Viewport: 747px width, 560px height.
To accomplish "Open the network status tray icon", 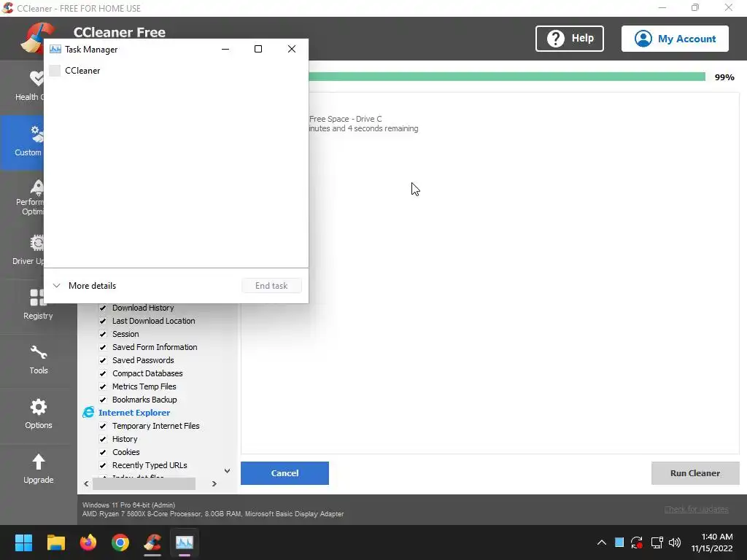I will click(x=657, y=542).
